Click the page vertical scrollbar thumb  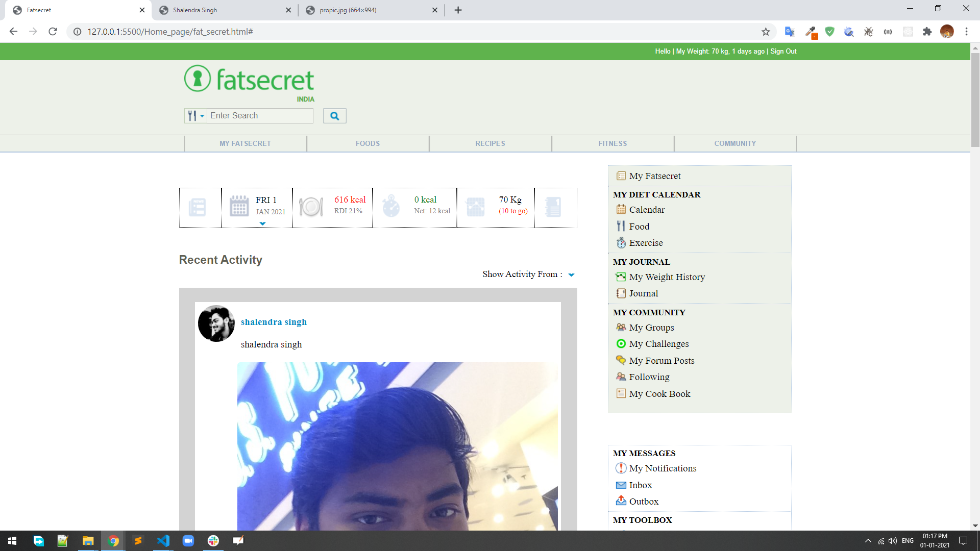tap(975, 99)
